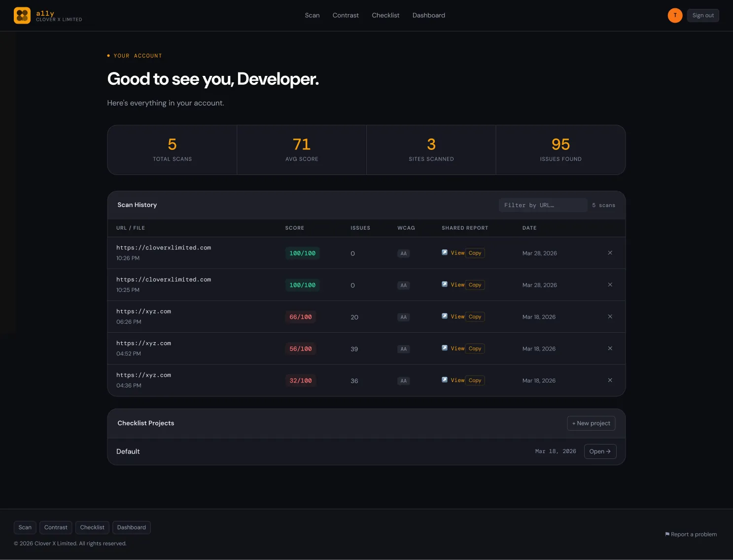This screenshot has width=733, height=560.
Task: Open the 04:36 PM xyz.com scan URL
Action: (144, 375)
